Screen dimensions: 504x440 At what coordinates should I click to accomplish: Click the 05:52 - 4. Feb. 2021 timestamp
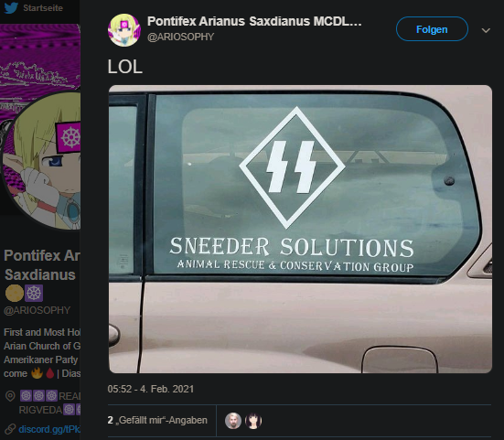point(151,389)
